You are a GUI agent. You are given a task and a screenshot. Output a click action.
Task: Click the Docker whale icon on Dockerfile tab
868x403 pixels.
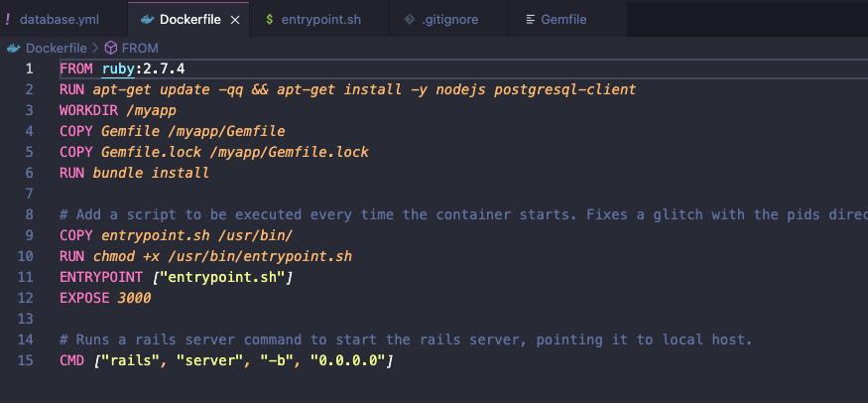point(147,20)
